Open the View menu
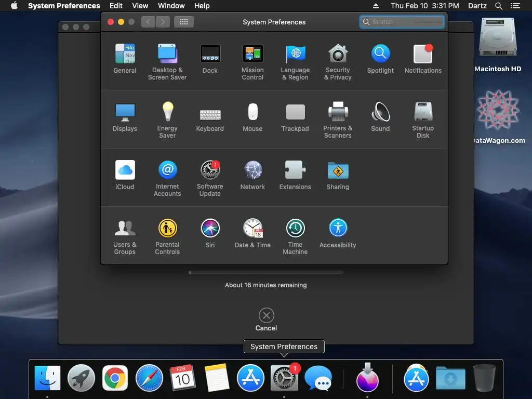Screen dimensions: 532x399 pyautogui.click(x=140, y=6)
